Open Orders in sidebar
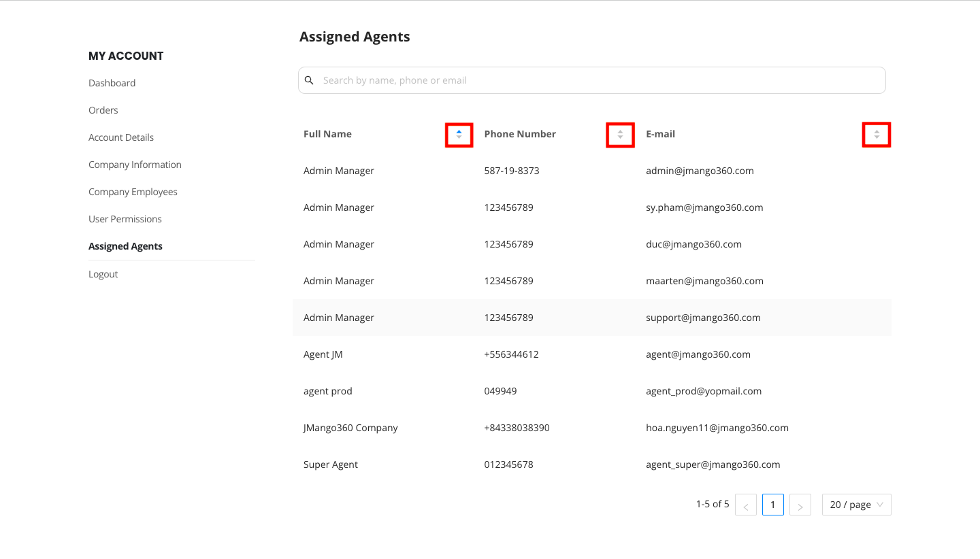 pyautogui.click(x=103, y=110)
